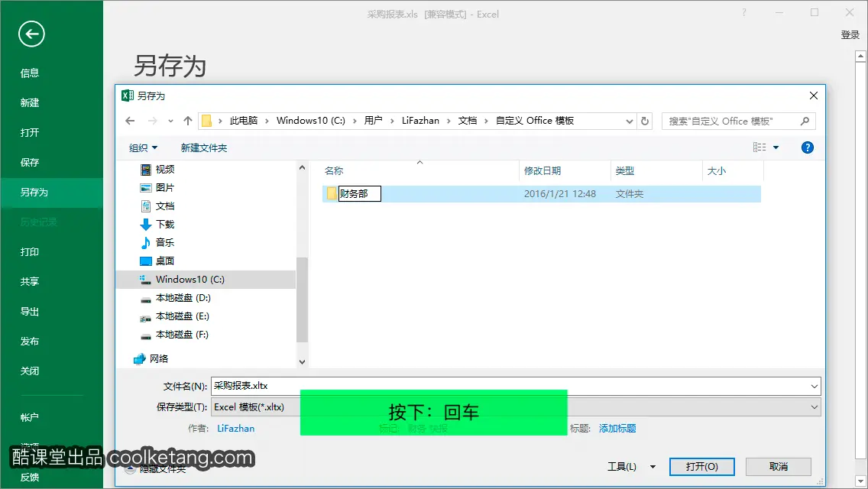The image size is (868, 489).
Task: Click the author name LiFazhan
Action: click(236, 429)
